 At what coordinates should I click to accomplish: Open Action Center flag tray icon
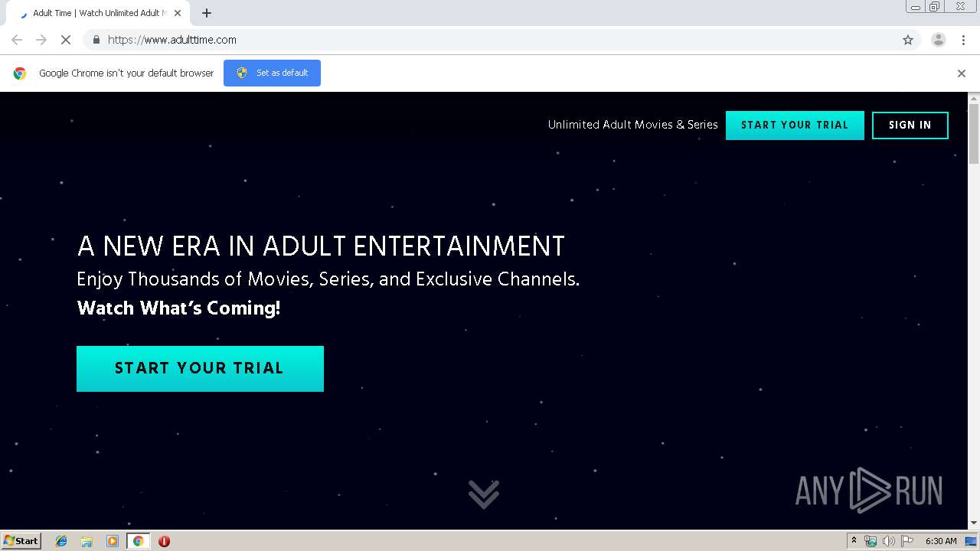tap(907, 541)
